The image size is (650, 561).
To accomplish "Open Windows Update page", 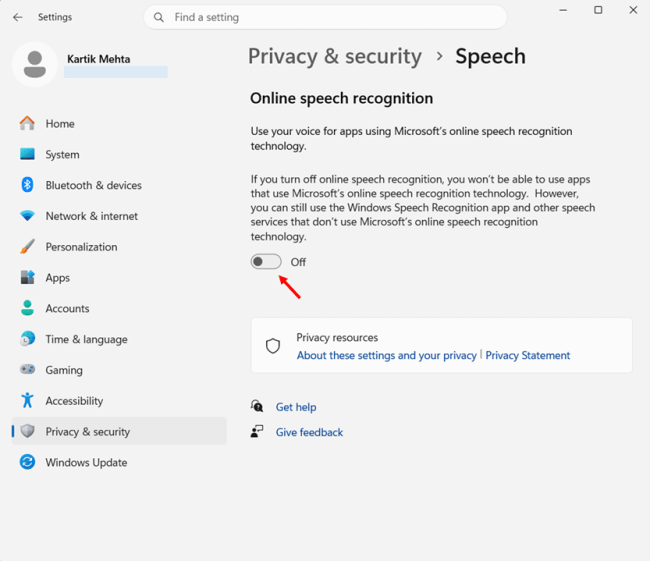I will [119, 462].
